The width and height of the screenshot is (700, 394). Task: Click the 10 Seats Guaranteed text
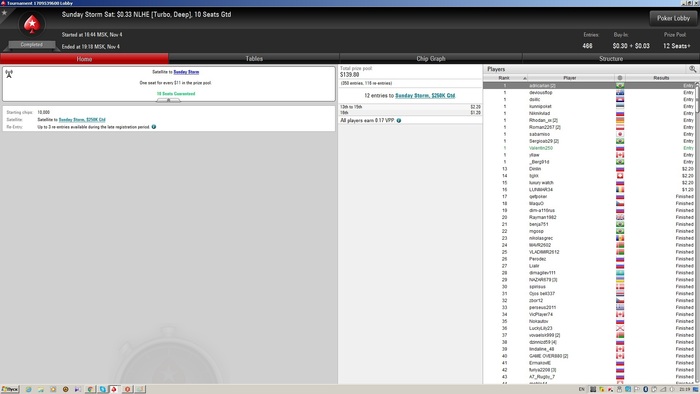pos(176,94)
